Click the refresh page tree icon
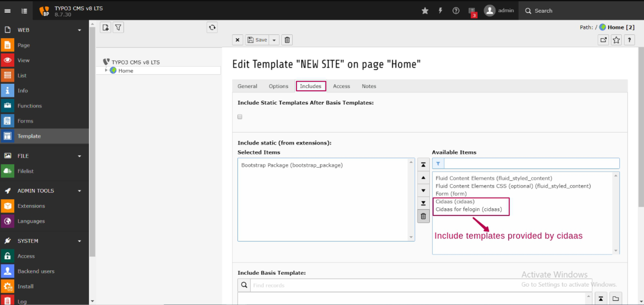 point(212,27)
